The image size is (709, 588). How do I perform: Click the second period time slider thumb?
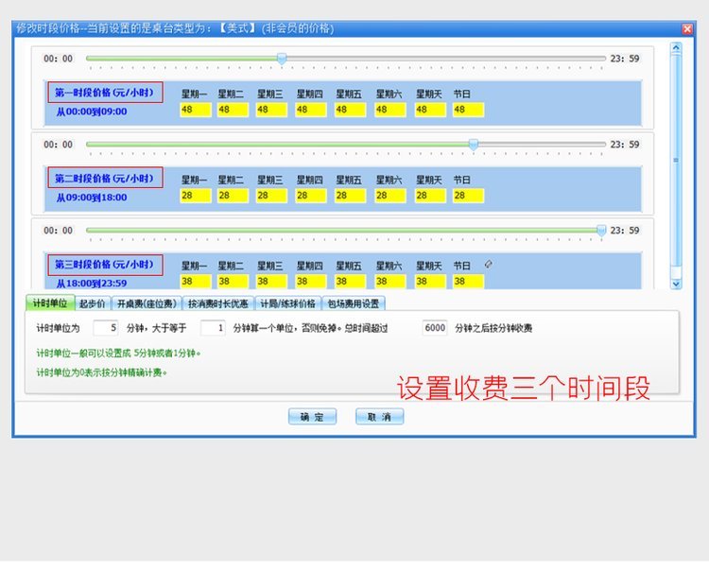click(474, 145)
